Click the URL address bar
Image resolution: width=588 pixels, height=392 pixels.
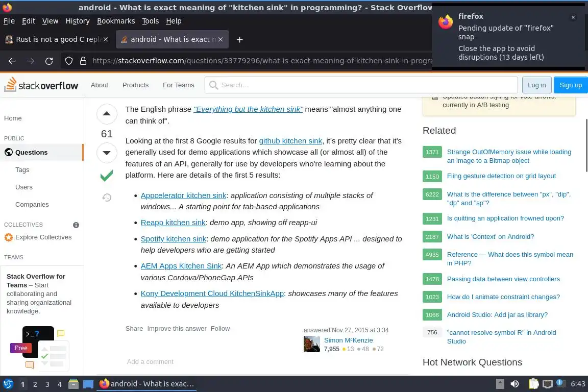(262, 61)
